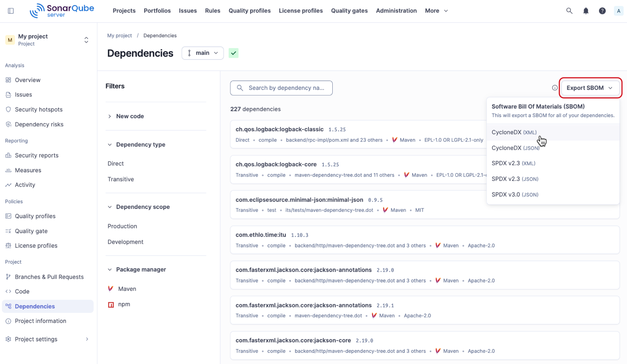
Task: Open ch.qos.logback:logback-classic dependency
Action: pyautogui.click(x=280, y=130)
